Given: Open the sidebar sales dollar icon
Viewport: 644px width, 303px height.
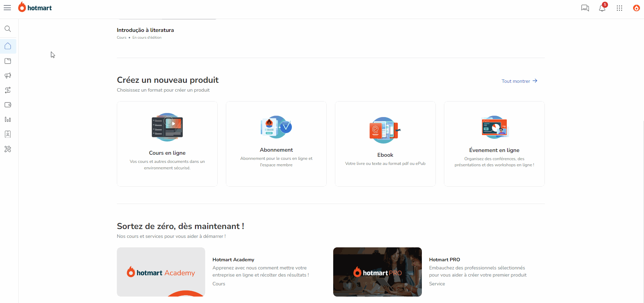Looking at the screenshot, I should [8, 90].
